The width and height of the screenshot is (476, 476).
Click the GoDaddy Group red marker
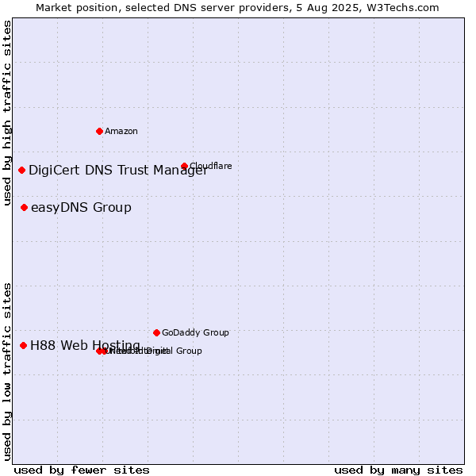(156, 332)
